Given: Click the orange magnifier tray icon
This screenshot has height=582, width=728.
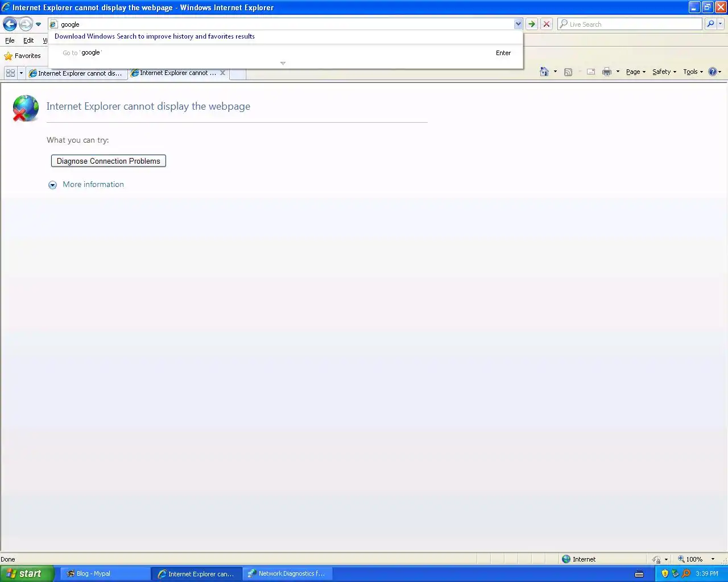Looking at the screenshot, I should click(686, 573).
